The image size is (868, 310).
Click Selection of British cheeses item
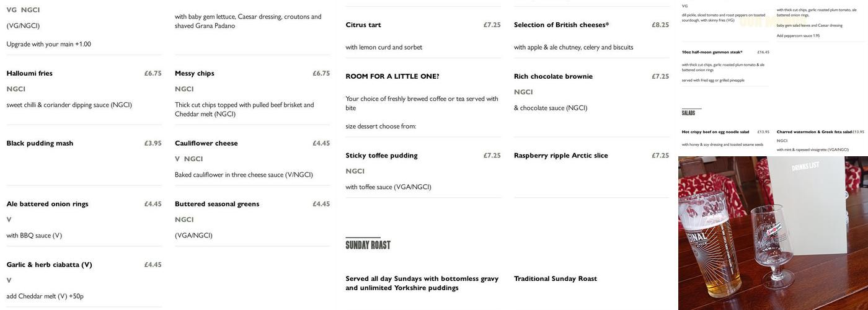coord(561,25)
